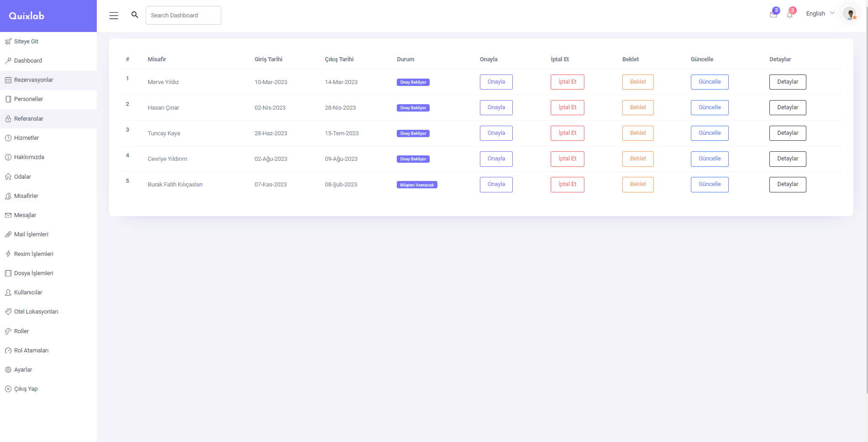Image resolution: width=868 pixels, height=442 pixels.
Task: Open Misafirler menu item
Action: pyautogui.click(x=48, y=196)
